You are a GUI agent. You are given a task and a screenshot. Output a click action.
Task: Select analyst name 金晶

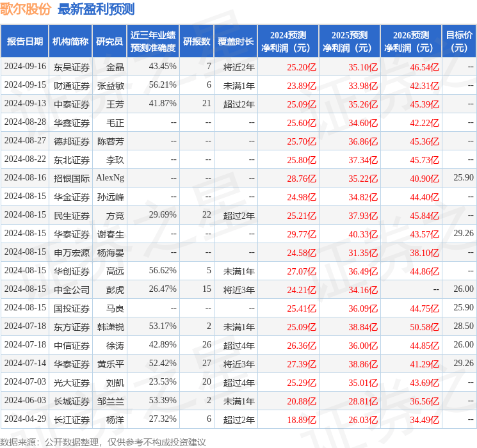tap(115, 67)
